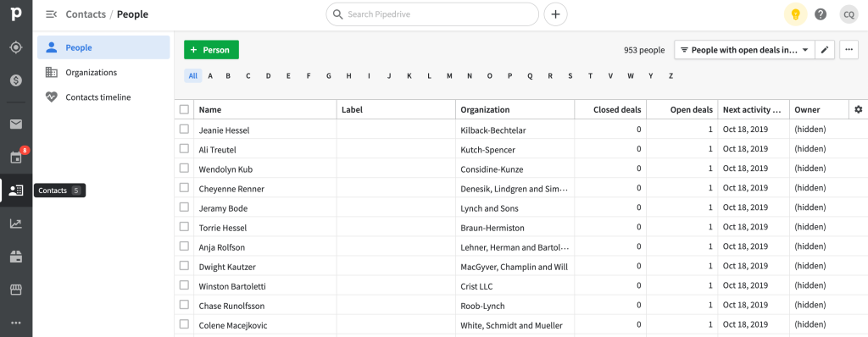
Task: Click the Search Pipedrive input field
Action: click(432, 14)
